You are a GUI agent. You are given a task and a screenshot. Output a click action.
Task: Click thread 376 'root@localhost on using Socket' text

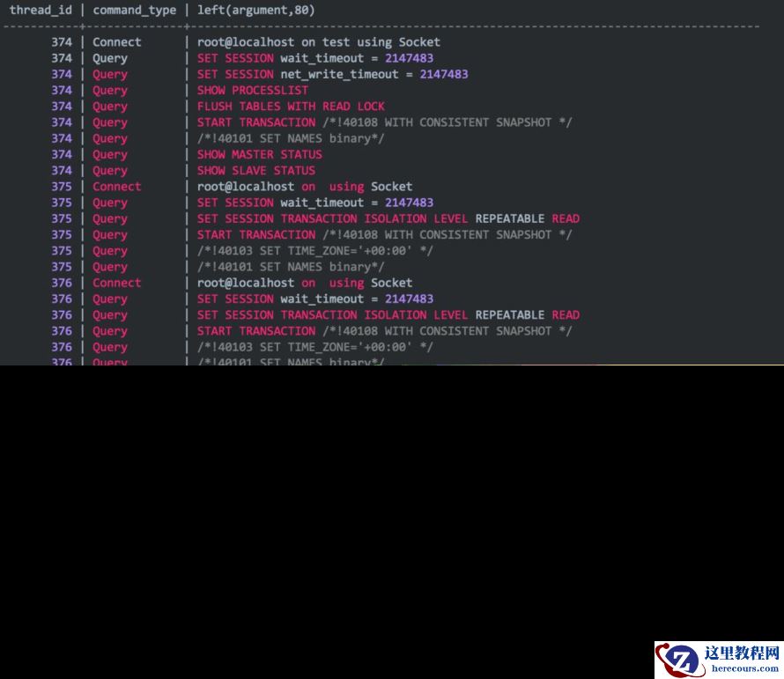(305, 283)
